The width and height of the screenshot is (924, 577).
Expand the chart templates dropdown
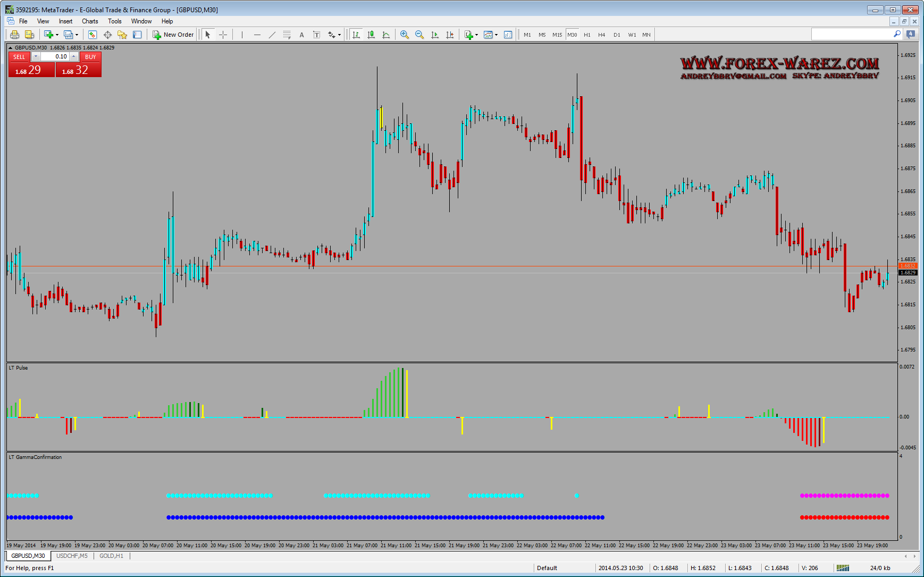coord(497,35)
